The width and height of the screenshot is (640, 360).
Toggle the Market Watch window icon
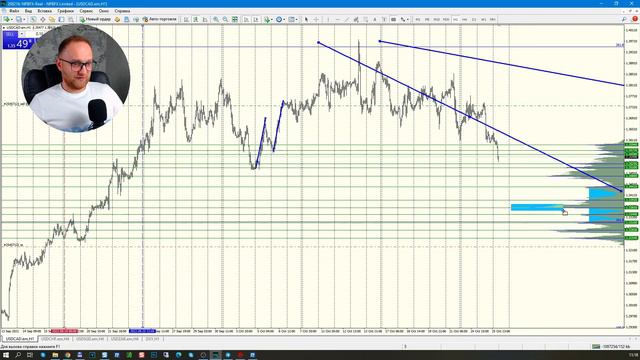point(33,19)
